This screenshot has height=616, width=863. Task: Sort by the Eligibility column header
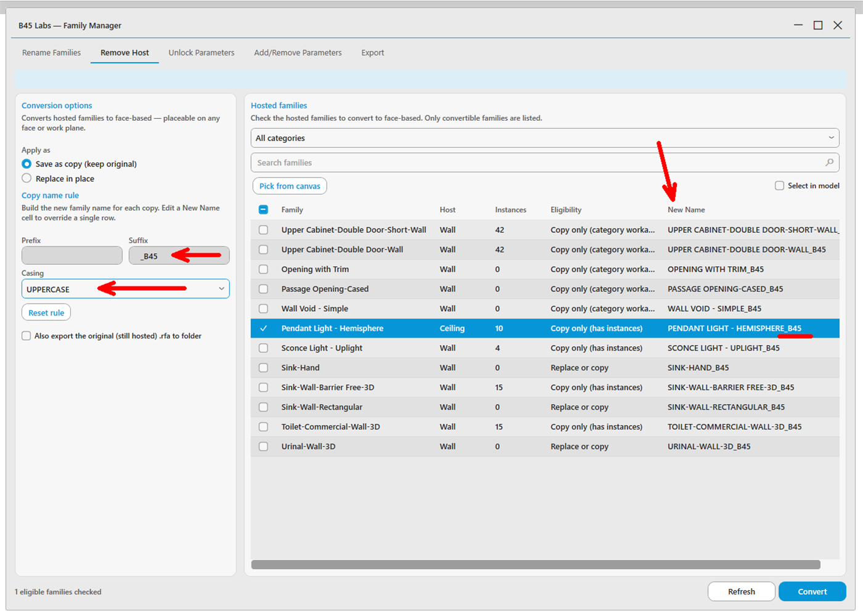(566, 210)
